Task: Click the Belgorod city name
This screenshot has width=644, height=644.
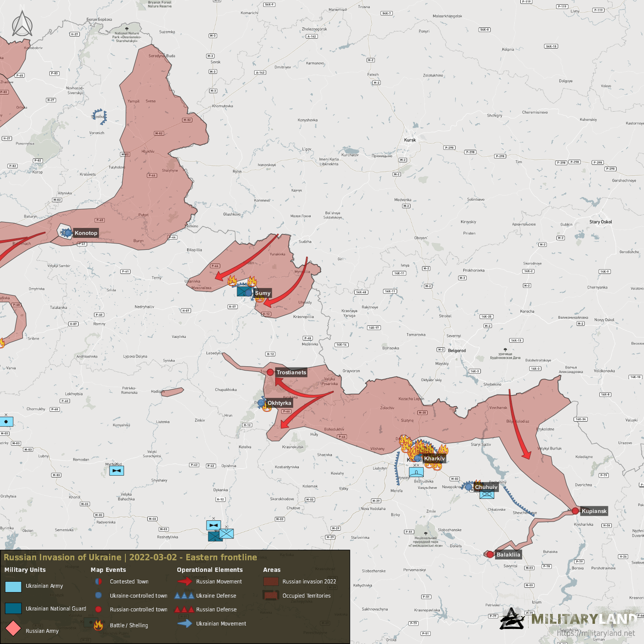Action: click(457, 351)
